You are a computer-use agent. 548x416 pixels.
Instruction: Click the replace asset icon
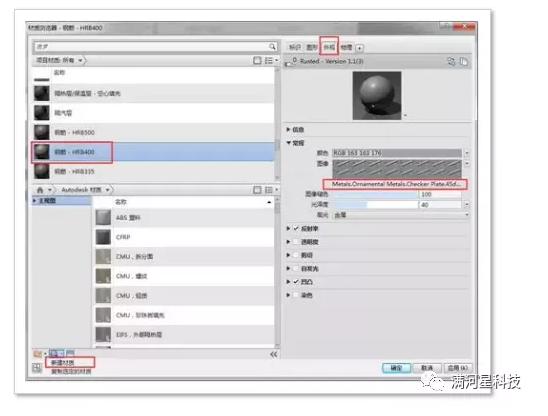[451, 62]
